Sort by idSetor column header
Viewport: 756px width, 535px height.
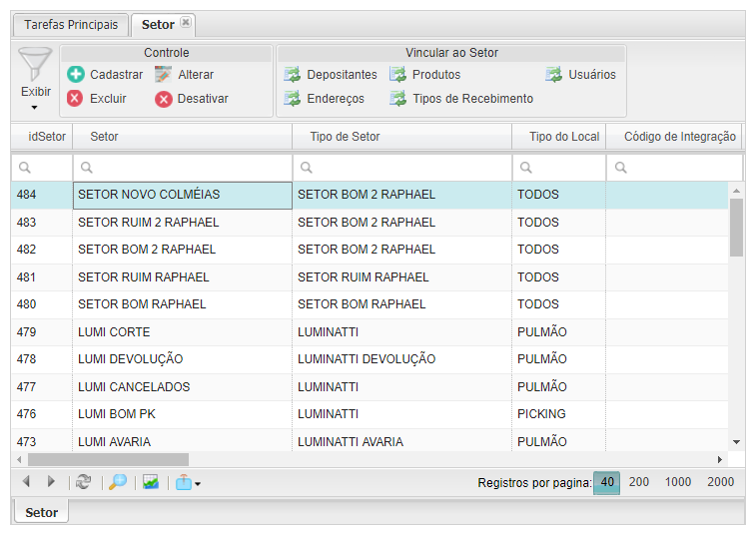(x=42, y=137)
